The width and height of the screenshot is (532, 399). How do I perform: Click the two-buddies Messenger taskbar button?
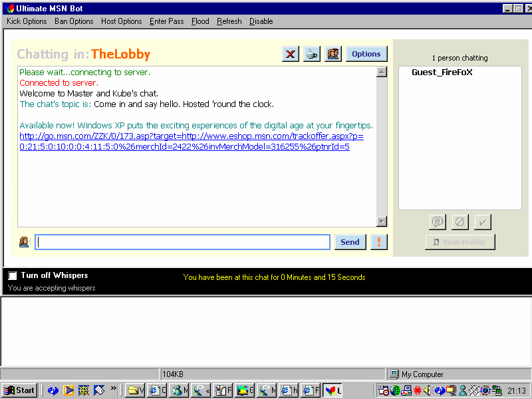tap(179, 390)
